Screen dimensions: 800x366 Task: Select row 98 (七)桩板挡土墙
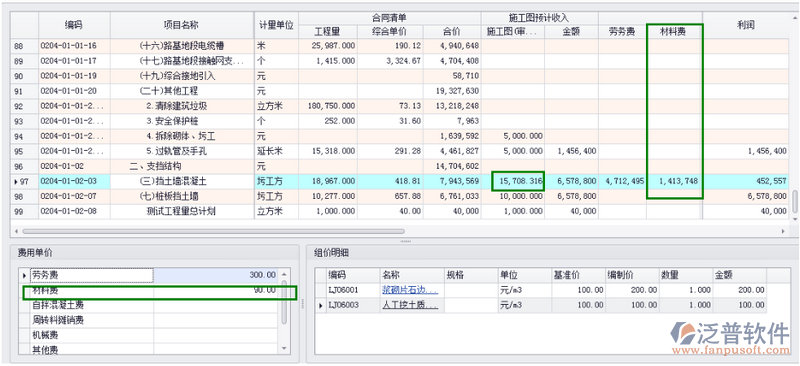pos(398,196)
